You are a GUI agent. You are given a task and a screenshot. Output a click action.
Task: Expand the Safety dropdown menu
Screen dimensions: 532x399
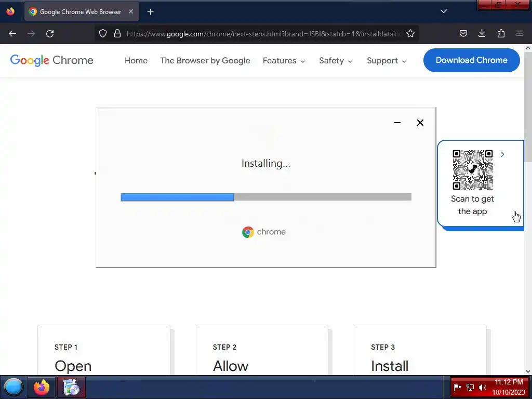tap(336, 60)
